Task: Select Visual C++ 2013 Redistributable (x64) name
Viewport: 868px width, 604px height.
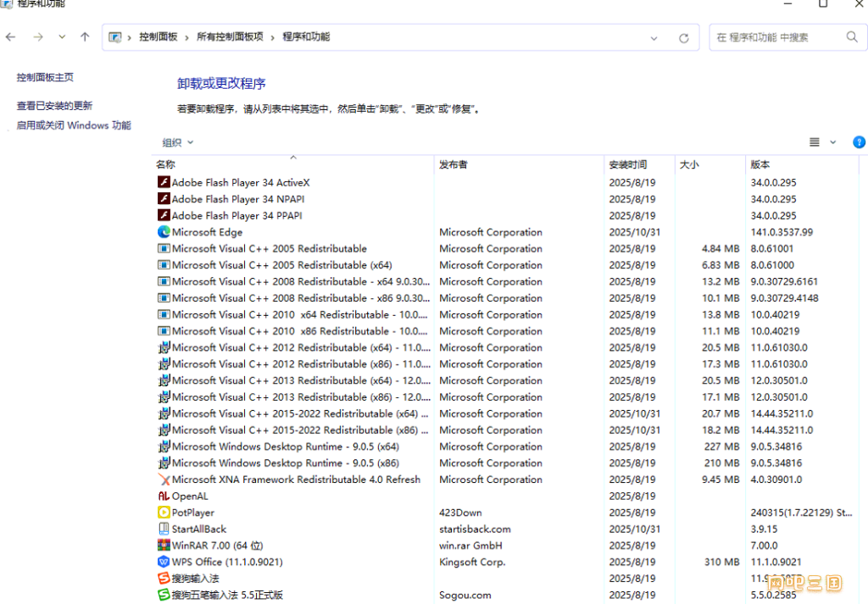Action: pyautogui.click(x=301, y=380)
